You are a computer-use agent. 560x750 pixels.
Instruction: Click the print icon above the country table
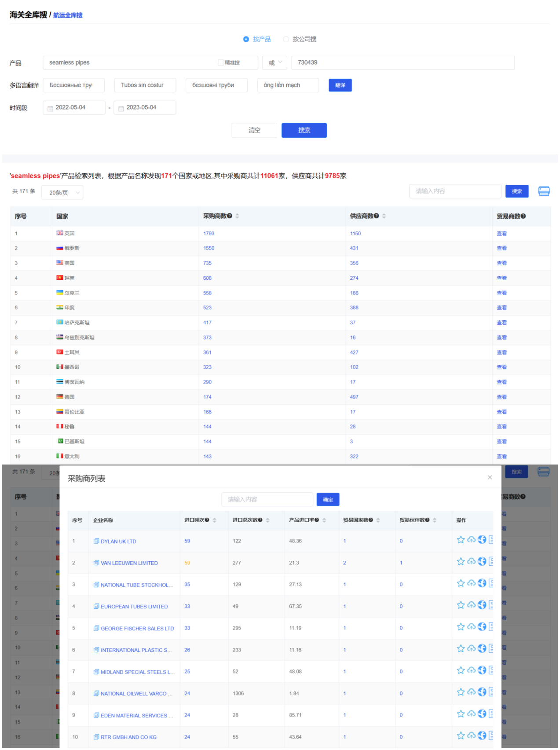544,191
